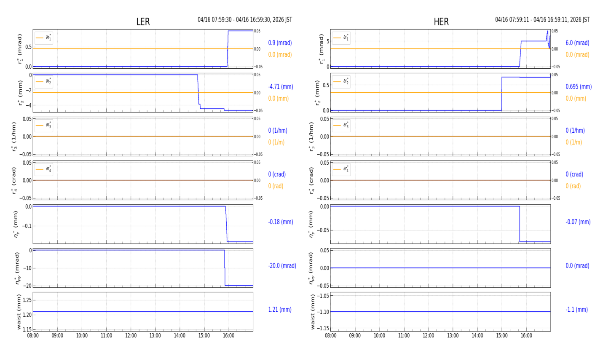
Task: Click the HER r3 legend entry
Action: click(x=341, y=126)
